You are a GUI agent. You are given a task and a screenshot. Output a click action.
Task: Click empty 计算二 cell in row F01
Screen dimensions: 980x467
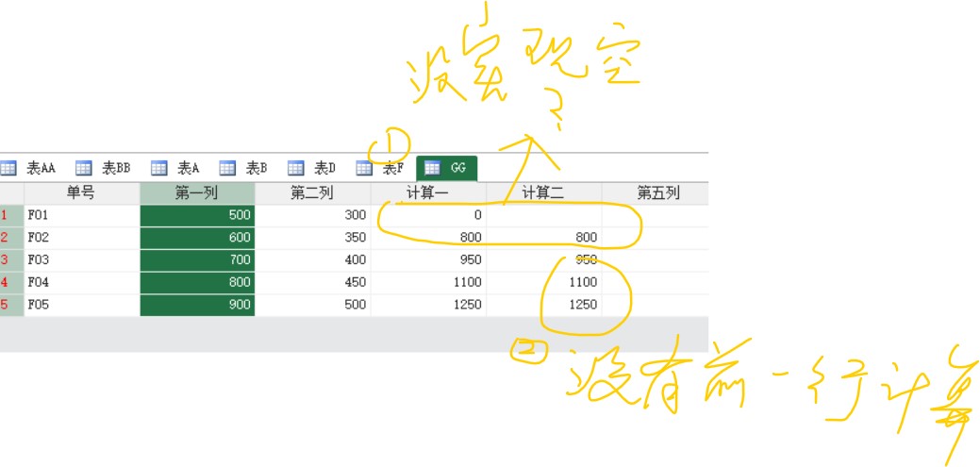pyautogui.click(x=543, y=216)
